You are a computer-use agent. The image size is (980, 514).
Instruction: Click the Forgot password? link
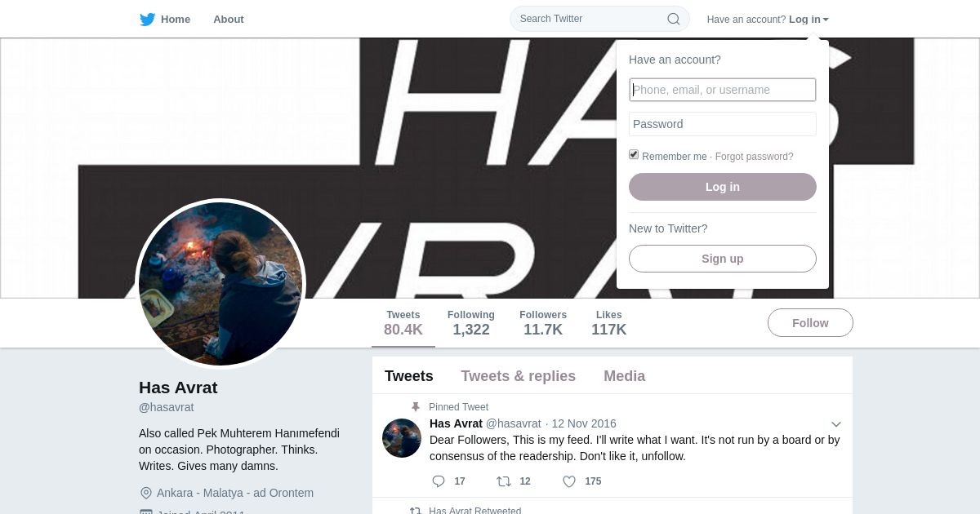(755, 157)
